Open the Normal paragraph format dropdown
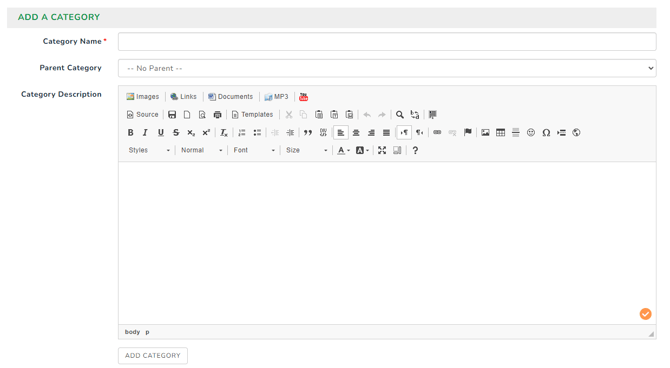The image size is (670, 368). (x=201, y=150)
